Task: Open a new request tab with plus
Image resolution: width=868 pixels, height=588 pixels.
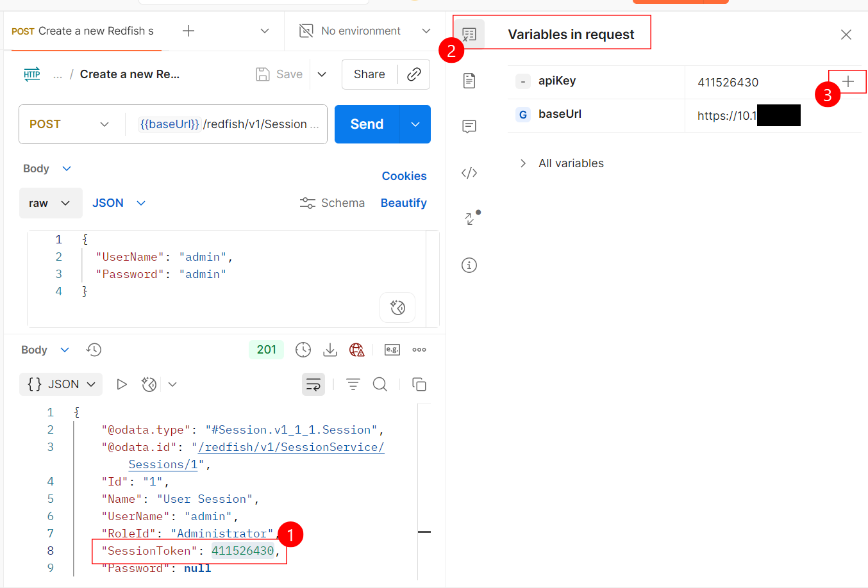Action: click(x=188, y=31)
